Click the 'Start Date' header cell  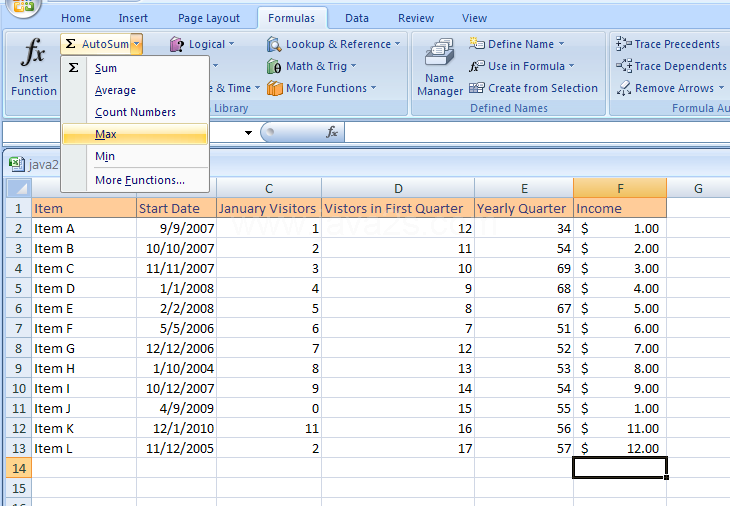176,208
